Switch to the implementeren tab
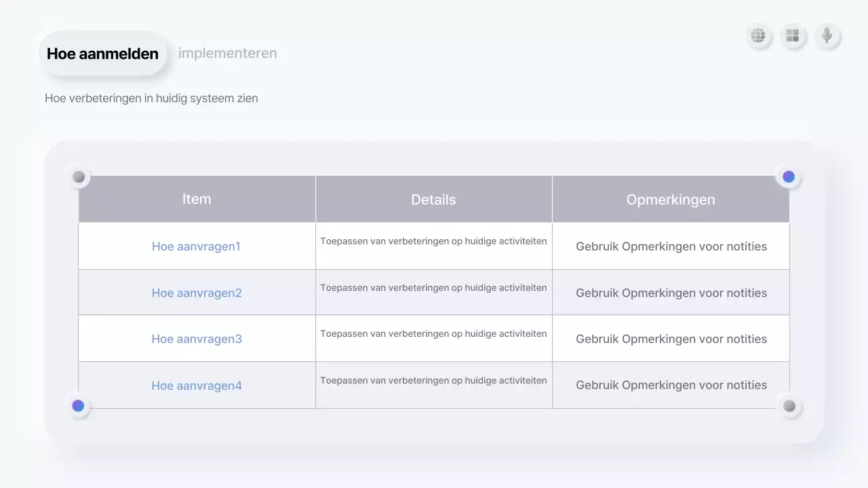Viewport: 868px width, 488px height. click(x=228, y=53)
